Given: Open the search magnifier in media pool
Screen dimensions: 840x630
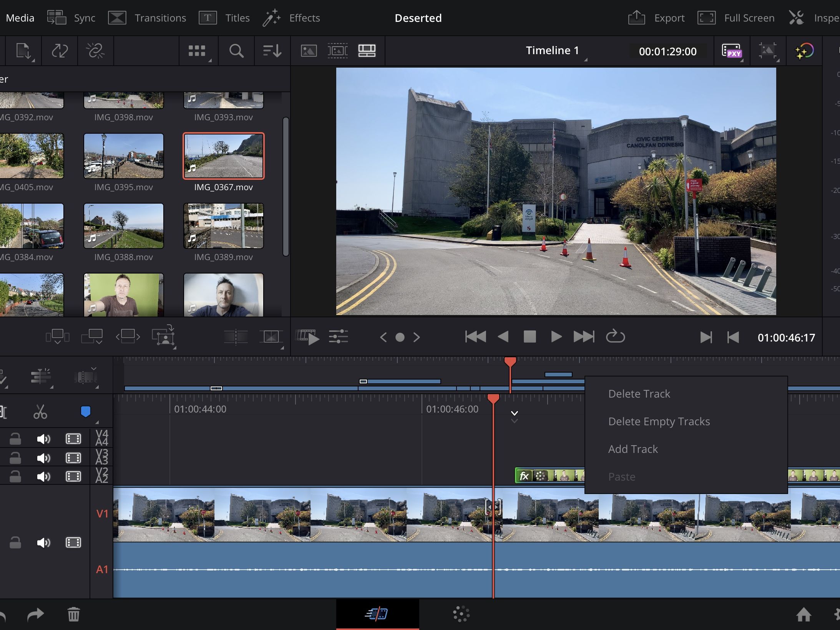Looking at the screenshot, I should coord(236,51).
